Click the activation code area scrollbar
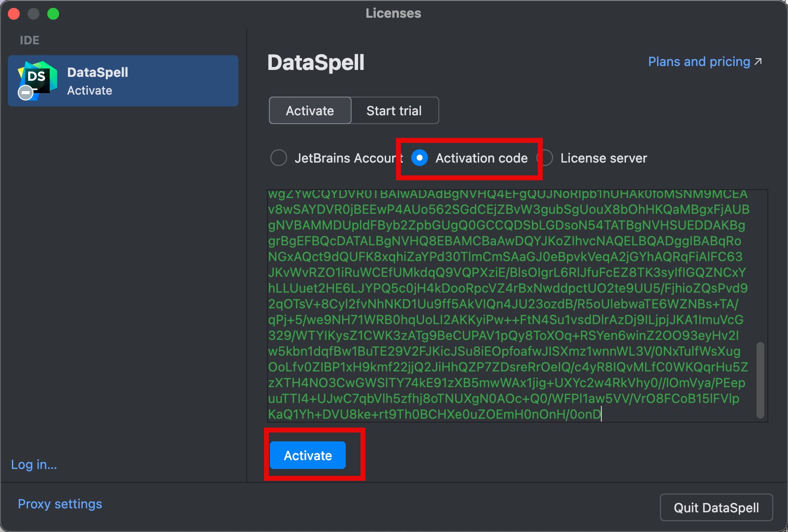Screen dimensions: 788x532 760,380
